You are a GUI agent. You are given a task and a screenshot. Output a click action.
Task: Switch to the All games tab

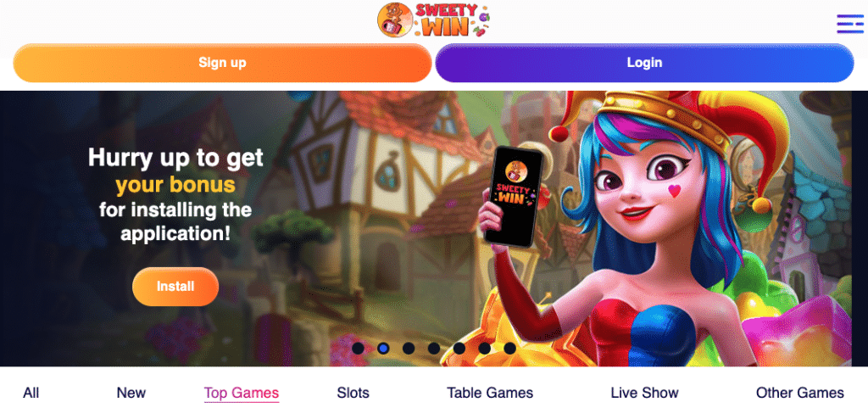[31, 393]
